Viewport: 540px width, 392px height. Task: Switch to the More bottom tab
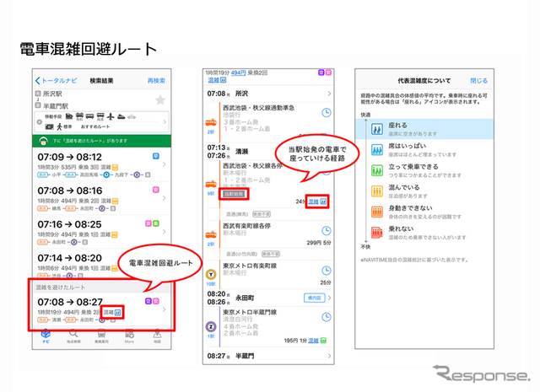[129, 336]
